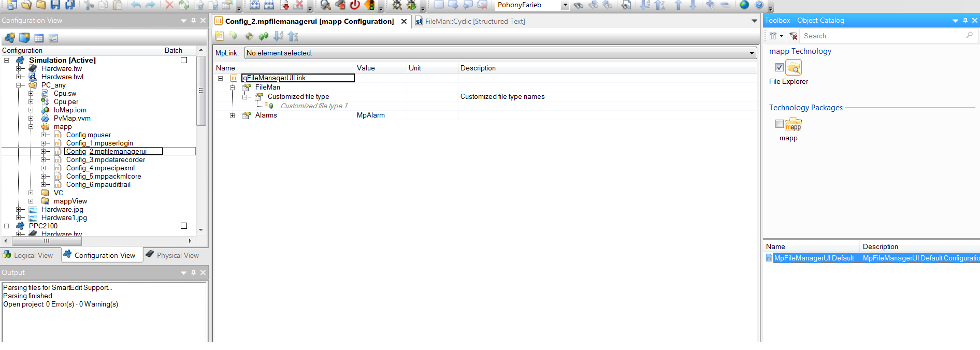Pin the Configuration View panel
Image resolution: width=980 pixels, height=350 pixels.
tap(193, 20)
